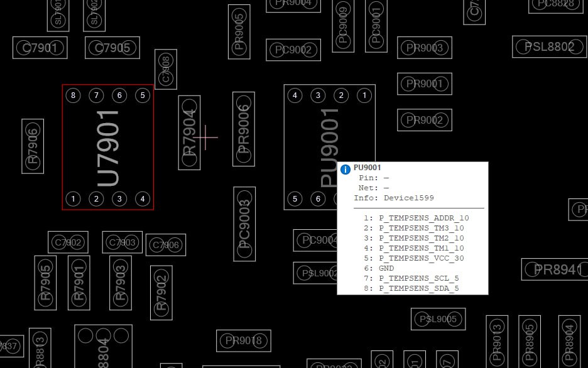The width and height of the screenshot is (588, 368).
Task: Select pin 3 of U7901
Action: 119,198
